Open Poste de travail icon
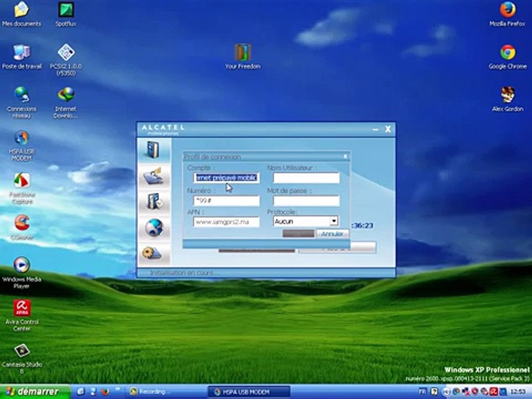 coord(22,57)
